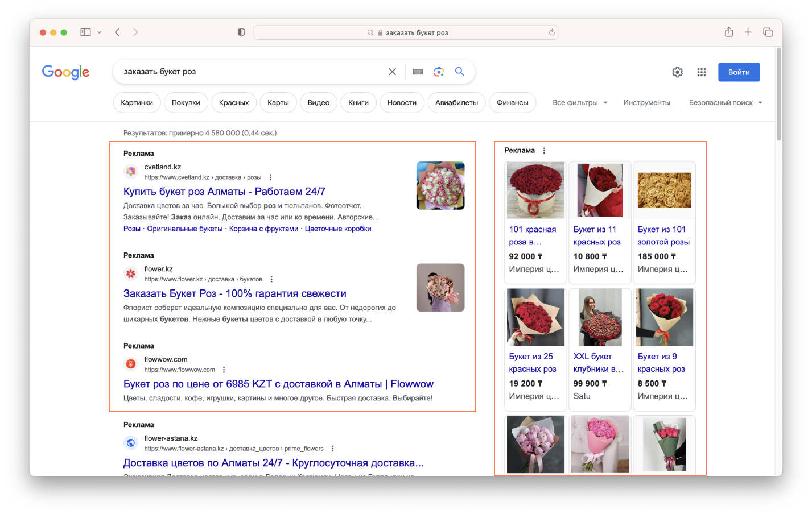Click the page vertical scrollbar

tap(778, 94)
